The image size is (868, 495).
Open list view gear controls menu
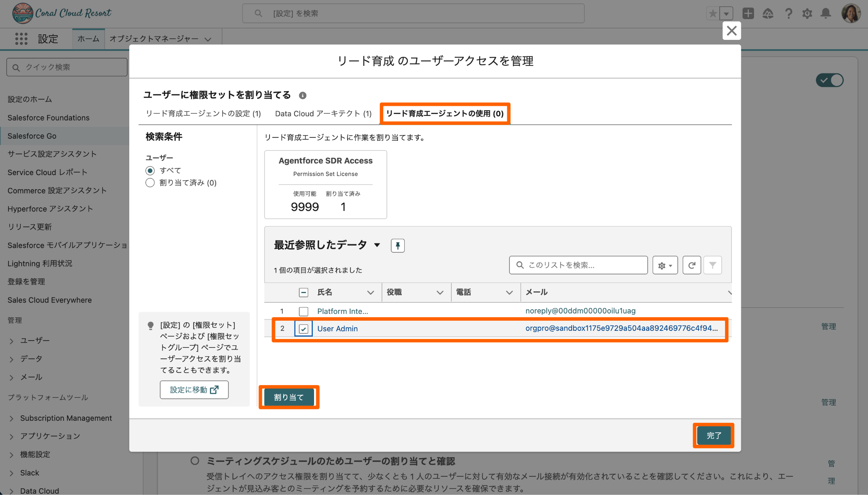click(665, 266)
